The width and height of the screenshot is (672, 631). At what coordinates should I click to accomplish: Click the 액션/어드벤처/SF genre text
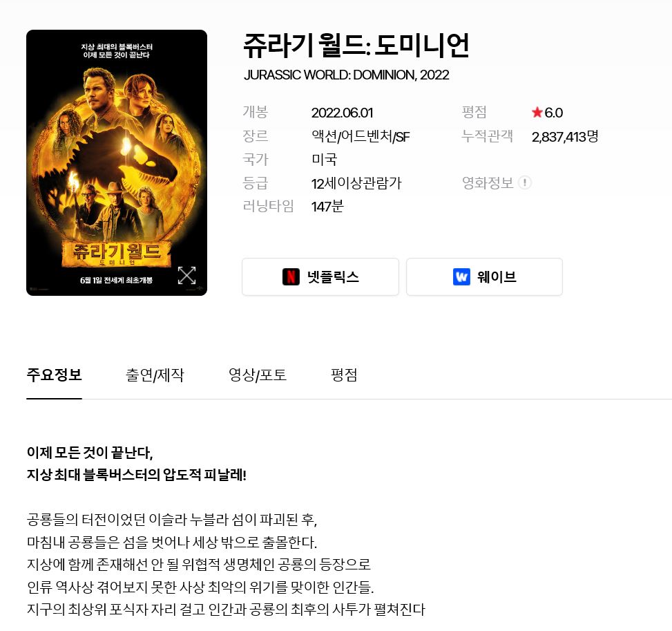[x=361, y=136]
